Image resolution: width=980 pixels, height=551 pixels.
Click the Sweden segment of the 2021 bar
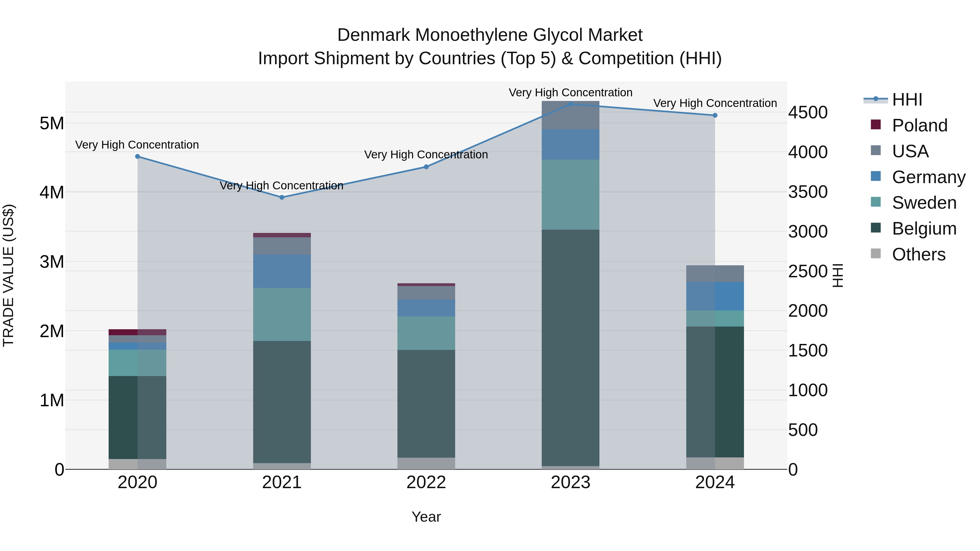click(x=282, y=315)
